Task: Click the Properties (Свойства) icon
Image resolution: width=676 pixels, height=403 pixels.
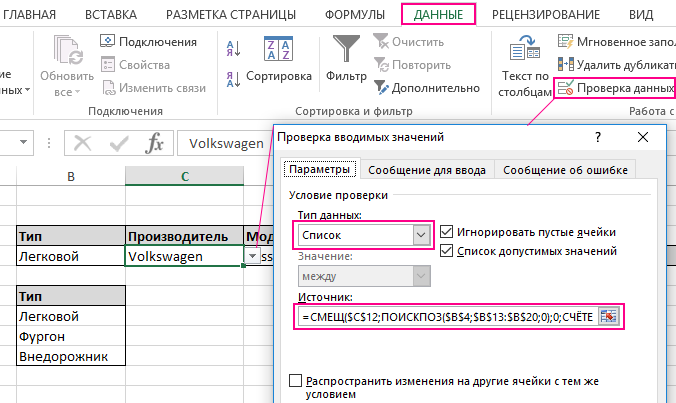Action: [107, 65]
